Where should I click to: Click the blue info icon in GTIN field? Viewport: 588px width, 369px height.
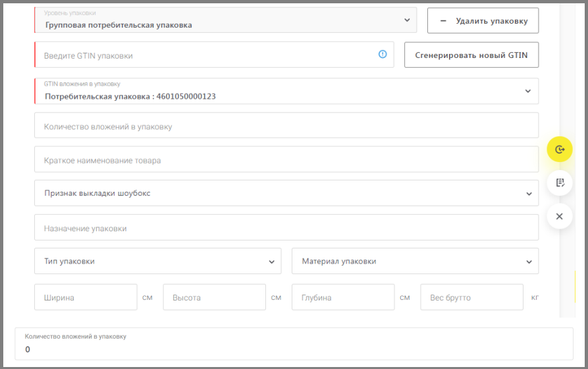(x=382, y=54)
